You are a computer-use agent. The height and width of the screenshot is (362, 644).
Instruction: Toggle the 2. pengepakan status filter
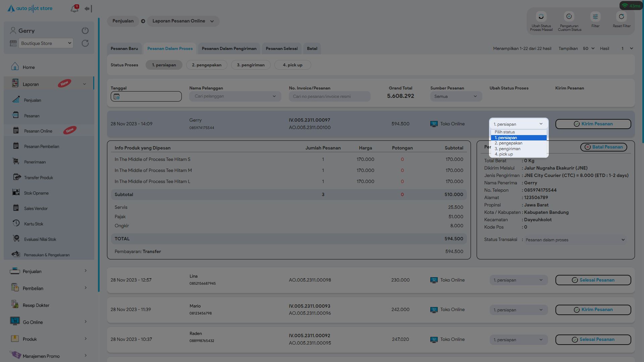pyautogui.click(x=207, y=65)
